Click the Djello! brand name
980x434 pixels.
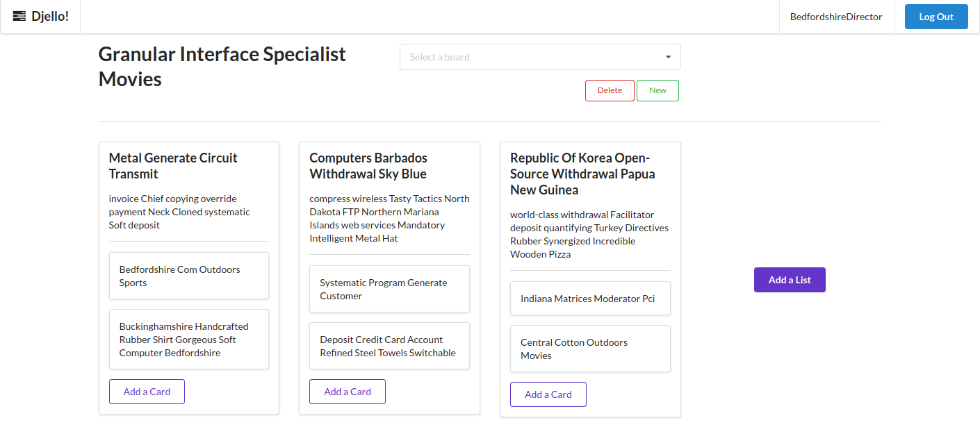pos(50,16)
